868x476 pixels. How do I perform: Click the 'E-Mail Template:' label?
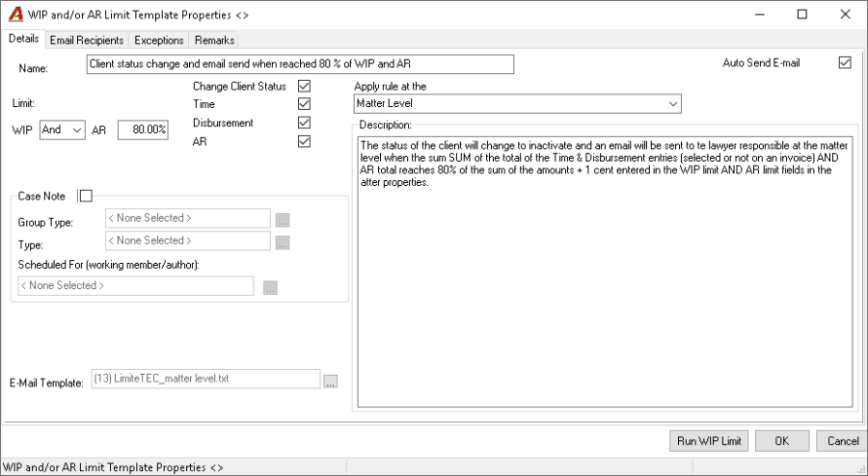(x=46, y=383)
